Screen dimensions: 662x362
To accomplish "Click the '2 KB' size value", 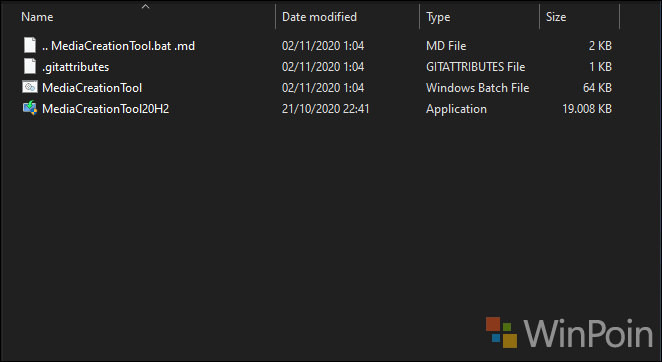I will (x=600, y=46).
